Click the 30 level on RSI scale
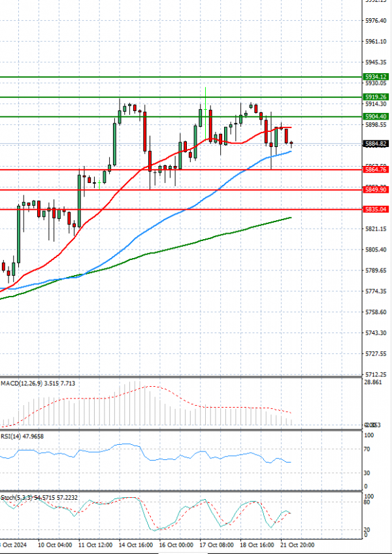 tap(368, 473)
